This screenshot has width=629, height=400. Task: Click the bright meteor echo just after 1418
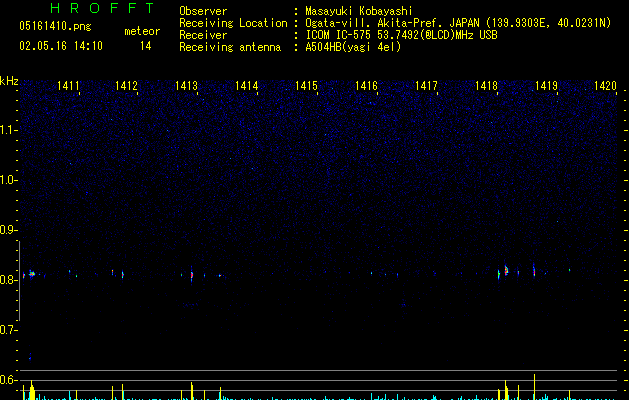(x=506, y=270)
